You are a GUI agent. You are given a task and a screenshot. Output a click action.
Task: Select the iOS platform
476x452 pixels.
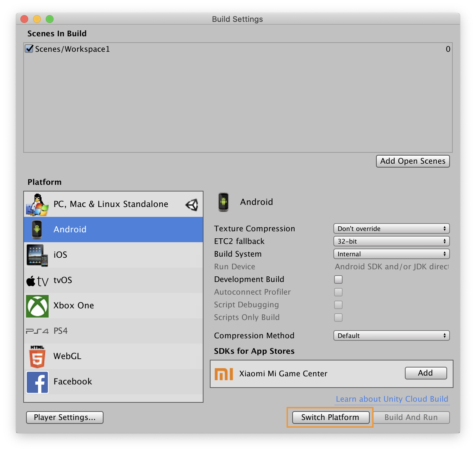tap(113, 255)
